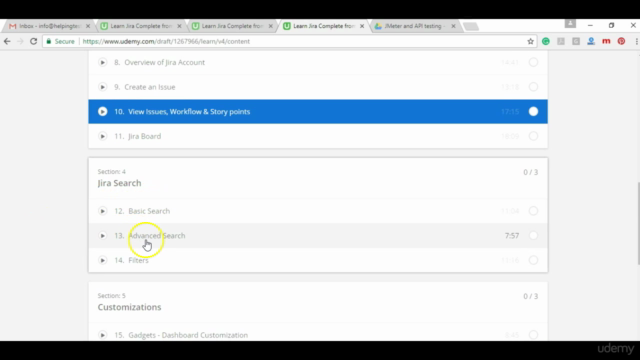
Task: Play lecture 12 Basic Search icon
Action: 102,211
